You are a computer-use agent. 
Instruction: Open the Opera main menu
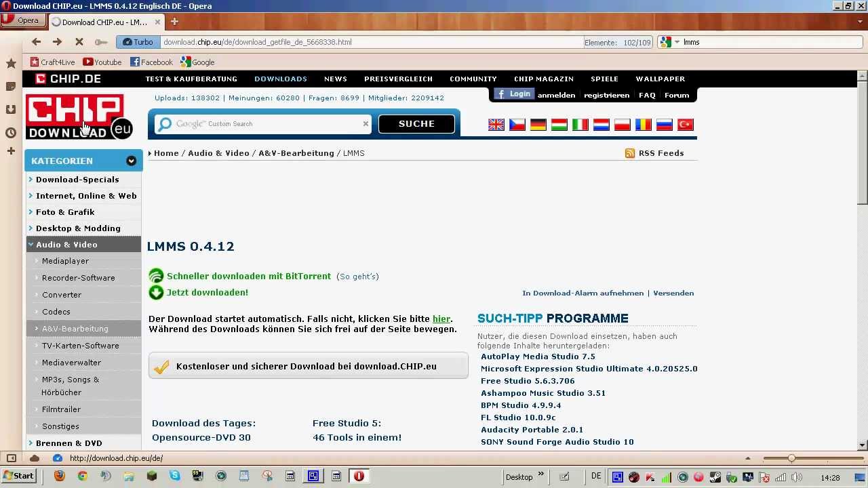tap(22, 20)
